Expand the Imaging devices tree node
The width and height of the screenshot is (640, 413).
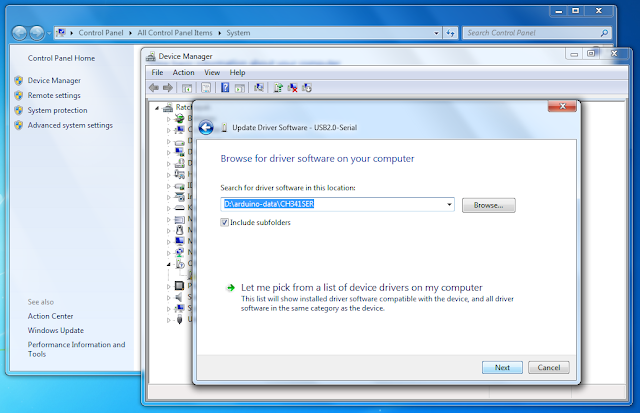(x=168, y=197)
